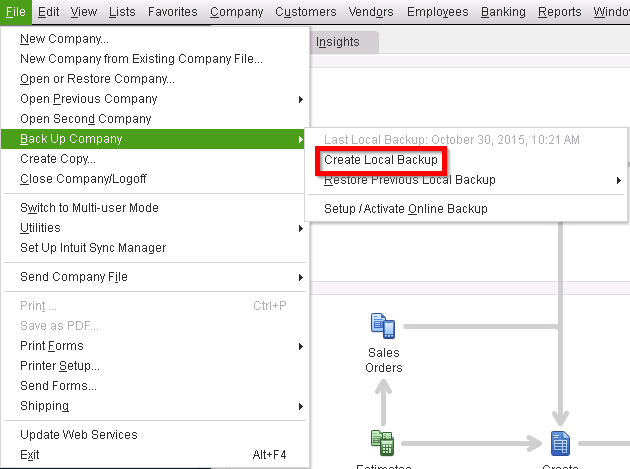
Task: Click Create Local Backup
Action: (381, 160)
